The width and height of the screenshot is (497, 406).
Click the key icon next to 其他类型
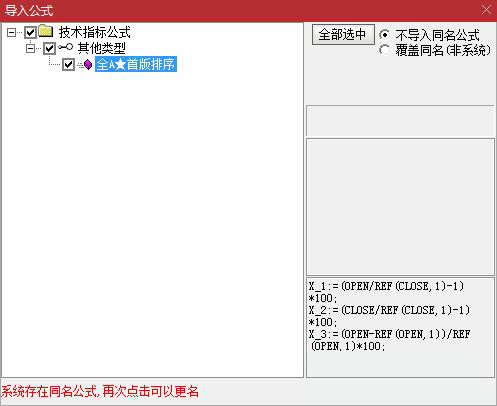click(x=65, y=47)
